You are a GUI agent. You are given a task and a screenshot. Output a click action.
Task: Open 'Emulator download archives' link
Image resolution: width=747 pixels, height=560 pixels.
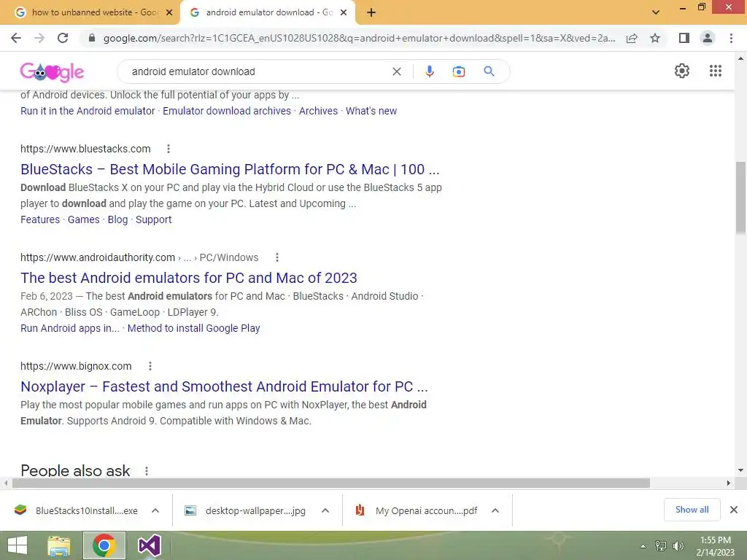tap(227, 111)
